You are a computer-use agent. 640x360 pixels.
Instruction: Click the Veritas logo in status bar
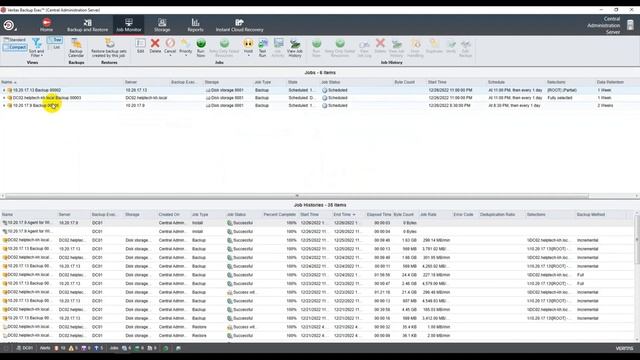[x=624, y=348]
